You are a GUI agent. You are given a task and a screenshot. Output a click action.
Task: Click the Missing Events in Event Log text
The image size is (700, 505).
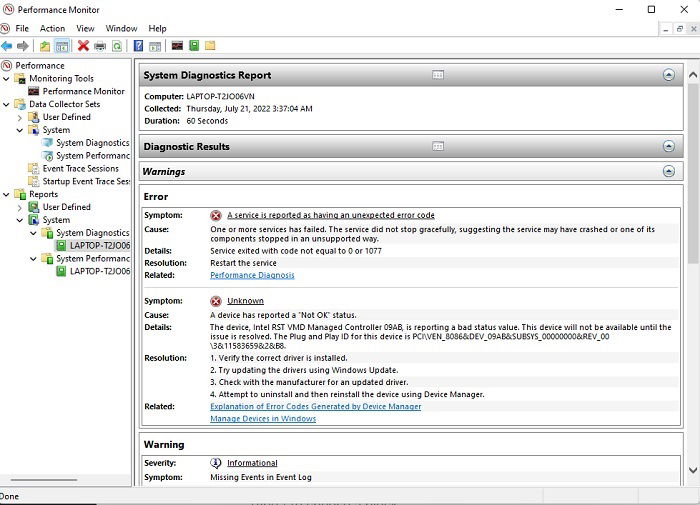[x=261, y=477]
